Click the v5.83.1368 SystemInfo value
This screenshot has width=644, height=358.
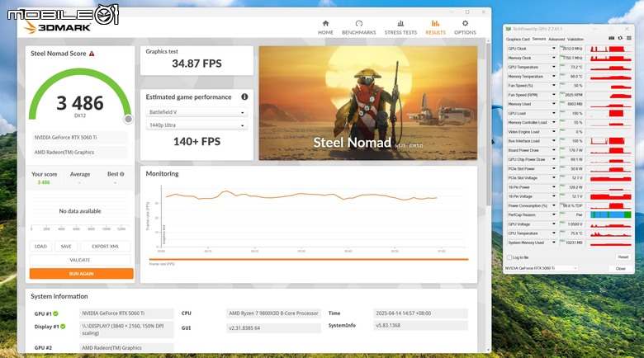click(x=420, y=326)
